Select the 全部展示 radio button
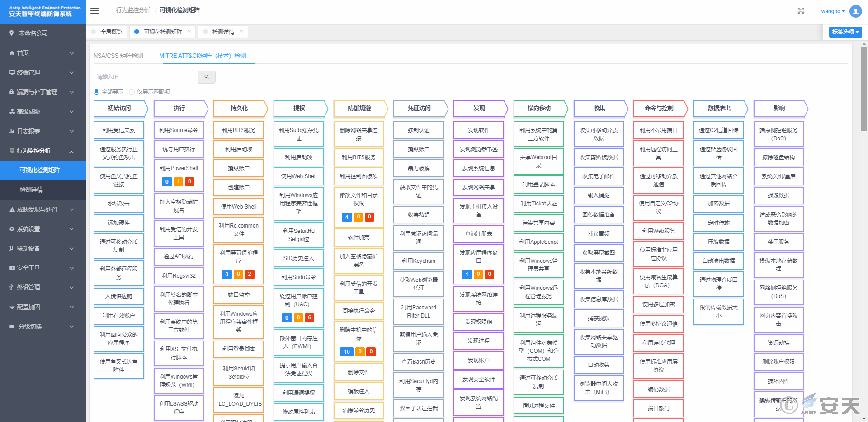 tap(96, 92)
